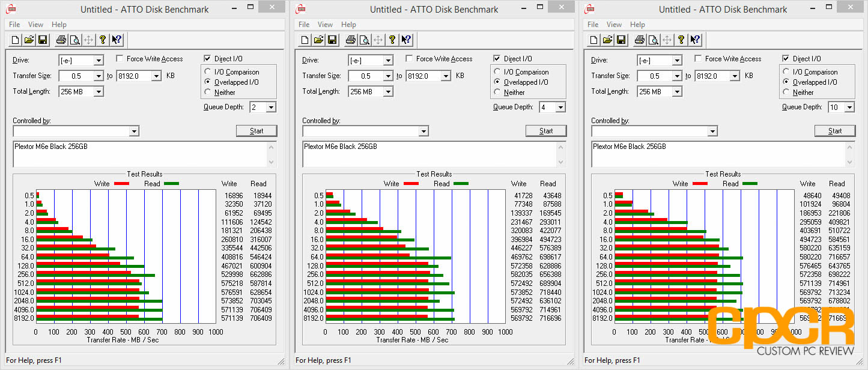The width and height of the screenshot is (868, 370).
Task: Uncheck Direct I/O in right window
Action: pyautogui.click(x=786, y=59)
